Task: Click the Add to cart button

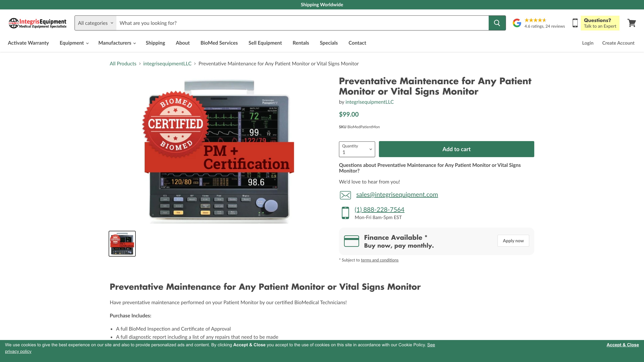Action: [x=456, y=149]
